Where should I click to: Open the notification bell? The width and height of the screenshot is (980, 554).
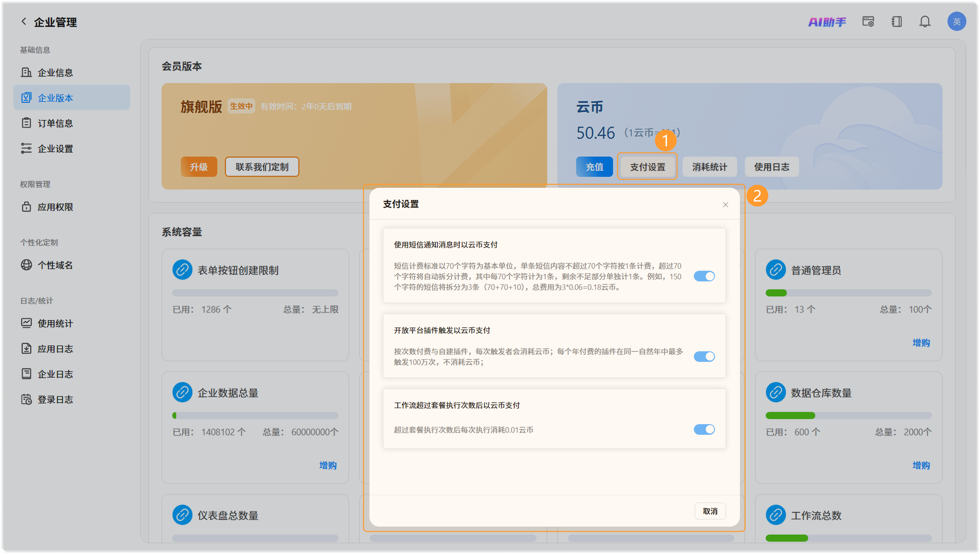925,22
